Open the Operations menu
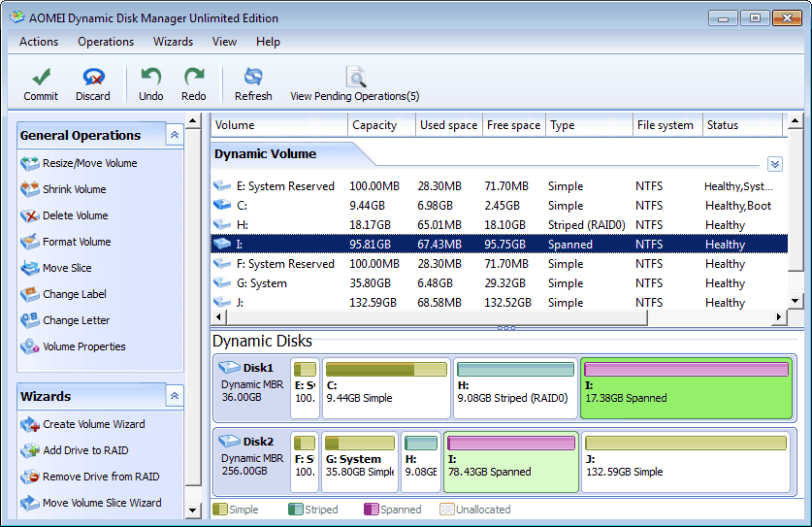Viewport: 812px width, 527px height. click(106, 42)
